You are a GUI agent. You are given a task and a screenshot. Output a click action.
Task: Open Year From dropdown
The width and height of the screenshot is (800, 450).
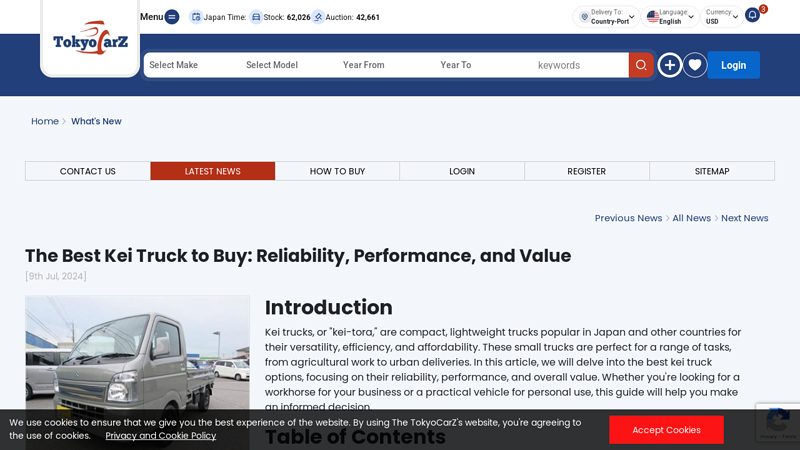(x=385, y=65)
